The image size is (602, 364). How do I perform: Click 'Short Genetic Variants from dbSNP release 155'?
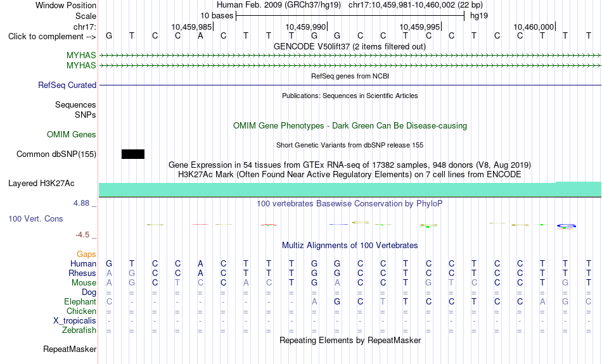click(x=350, y=145)
